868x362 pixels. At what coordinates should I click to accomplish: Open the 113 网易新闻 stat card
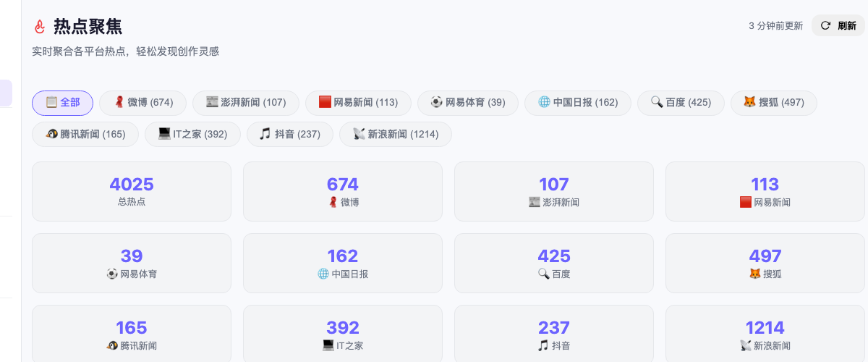pos(765,191)
